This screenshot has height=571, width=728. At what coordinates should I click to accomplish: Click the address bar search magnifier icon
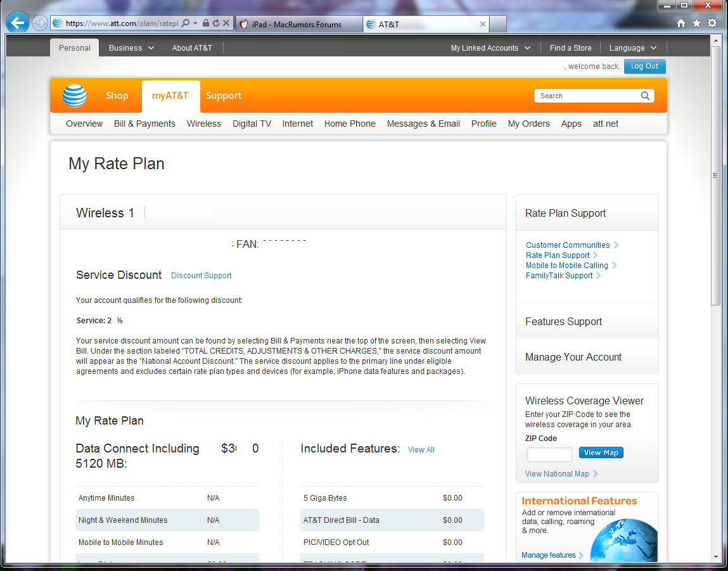point(185,23)
